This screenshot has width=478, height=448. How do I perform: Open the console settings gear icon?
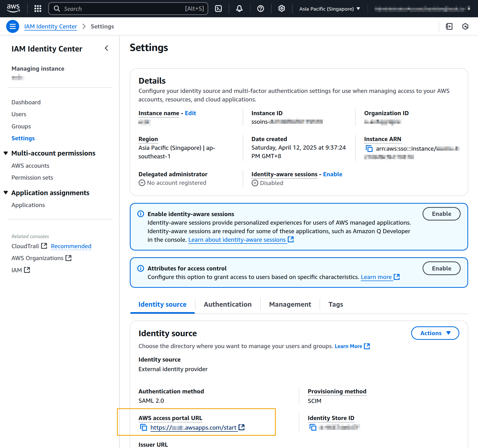282,9
